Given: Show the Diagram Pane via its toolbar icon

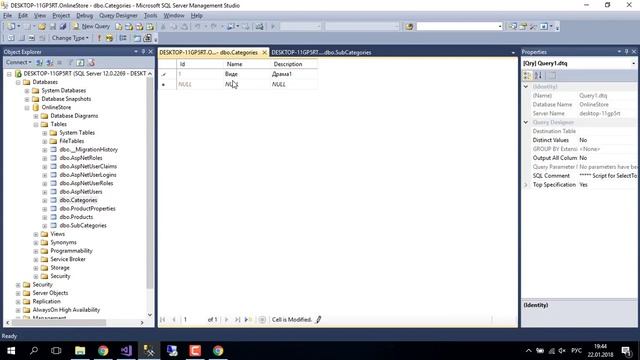Looking at the screenshot, I should tap(11, 38).
